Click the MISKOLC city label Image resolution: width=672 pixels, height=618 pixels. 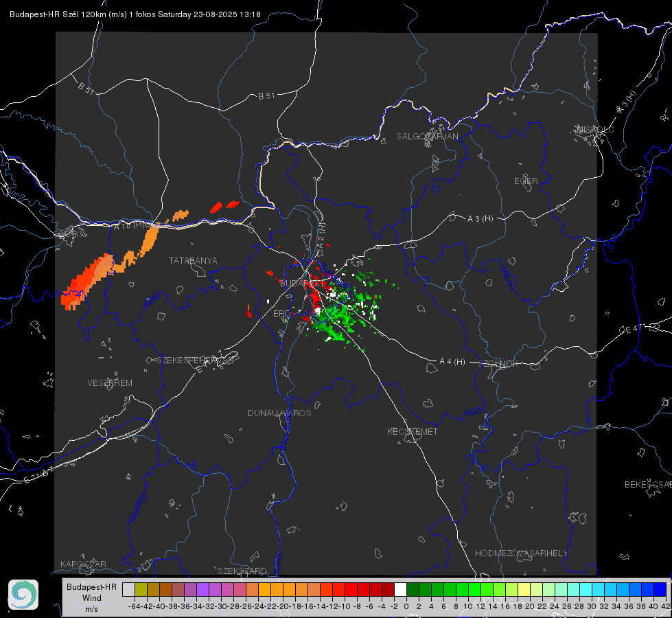point(595,129)
